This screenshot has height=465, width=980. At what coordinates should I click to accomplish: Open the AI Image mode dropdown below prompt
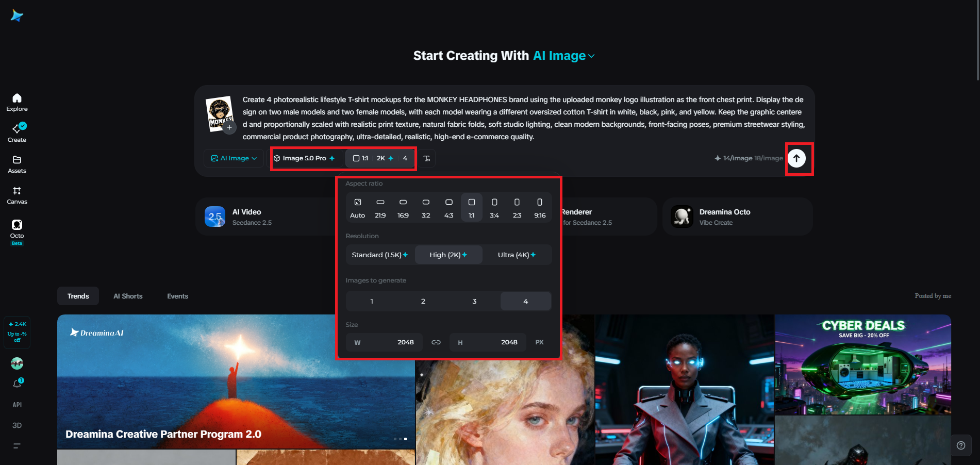[234, 158]
